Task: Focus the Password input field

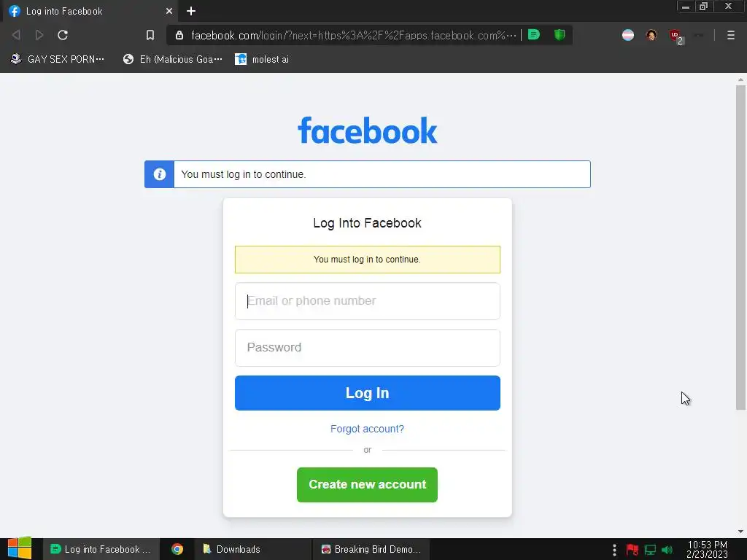Action: click(x=368, y=348)
